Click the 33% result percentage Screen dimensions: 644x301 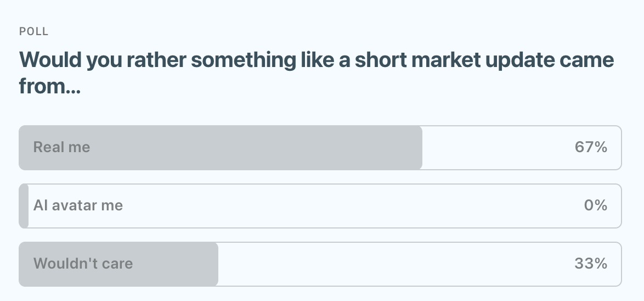point(591,264)
